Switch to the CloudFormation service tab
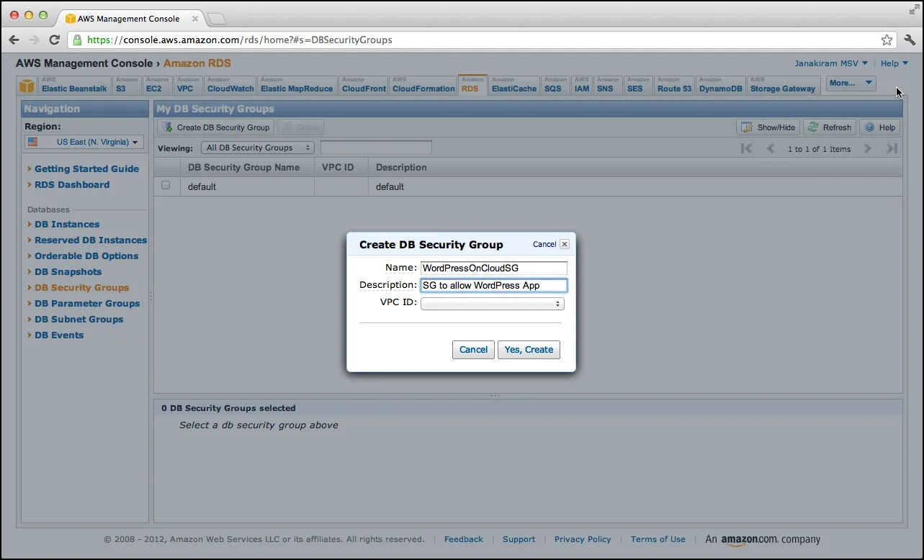 pyautogui.click(x=423, y=85)
